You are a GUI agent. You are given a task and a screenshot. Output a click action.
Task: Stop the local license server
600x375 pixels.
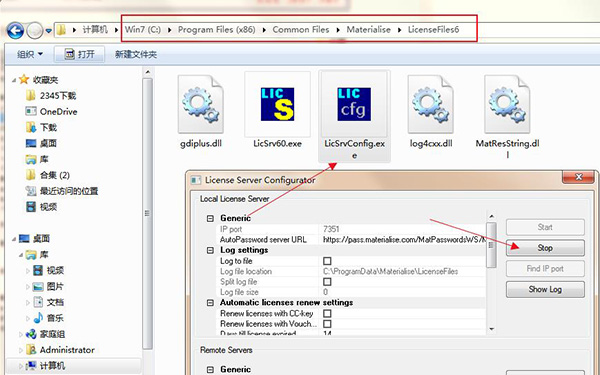click(x=545, y=248)
